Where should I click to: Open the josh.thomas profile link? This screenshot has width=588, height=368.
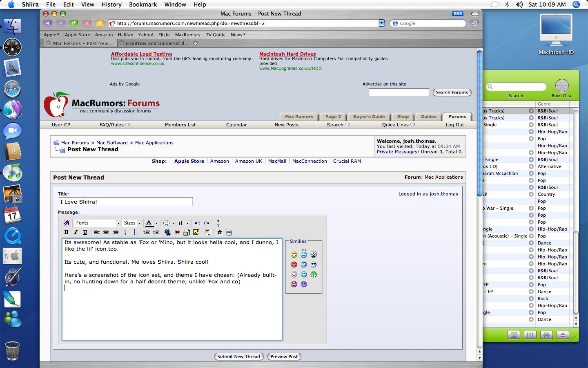point(444,194)
